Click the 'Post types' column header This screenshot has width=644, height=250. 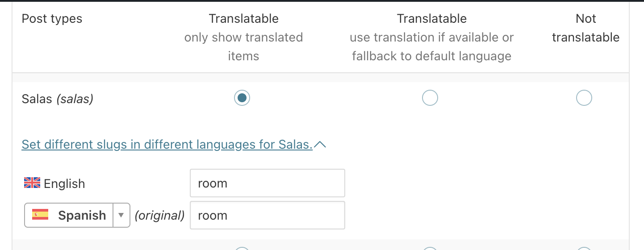tap(52, 19)
